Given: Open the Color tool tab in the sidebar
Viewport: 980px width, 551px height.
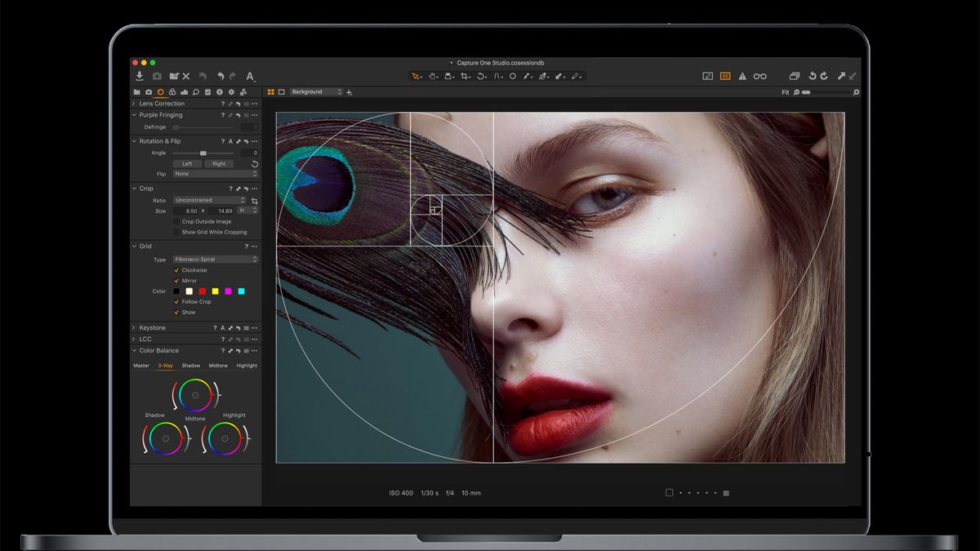Looking at the screenshot, I should [x=172, y=91].
